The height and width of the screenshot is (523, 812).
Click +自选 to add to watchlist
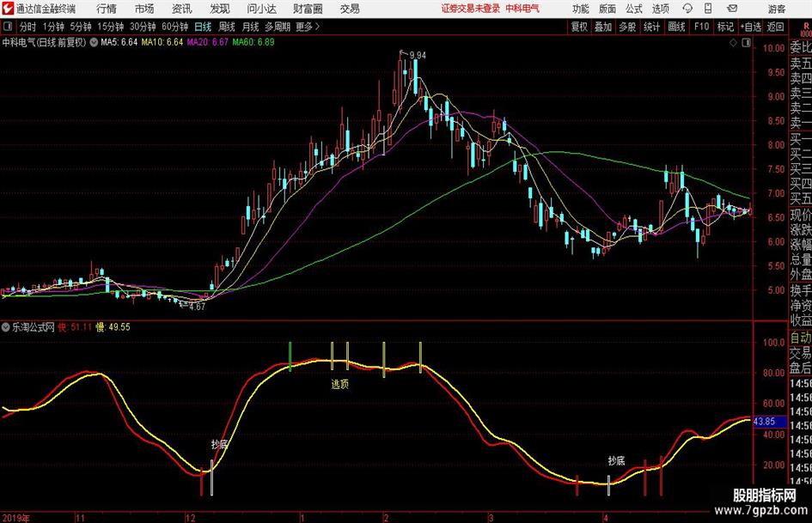pyautogui.click(x=751, y=27)
